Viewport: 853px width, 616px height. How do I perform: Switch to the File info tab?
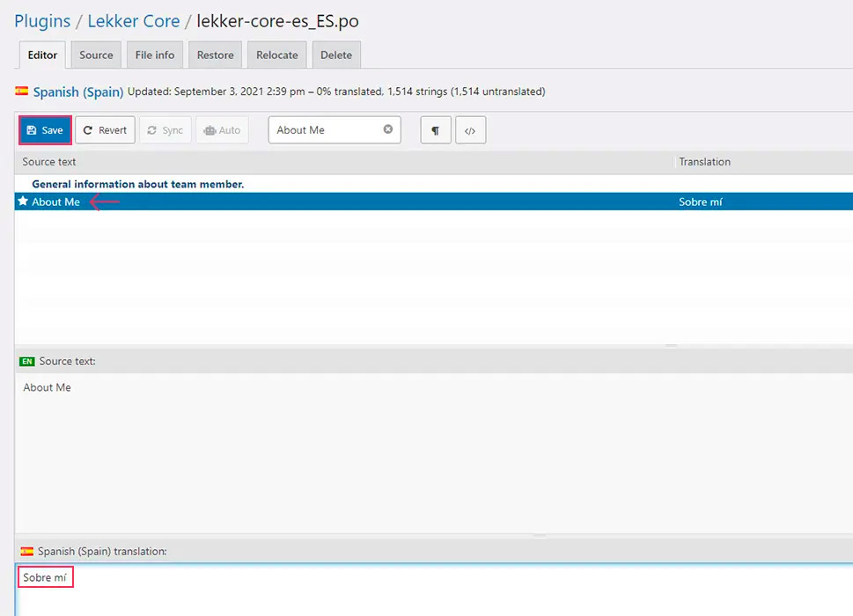(155, 55)
